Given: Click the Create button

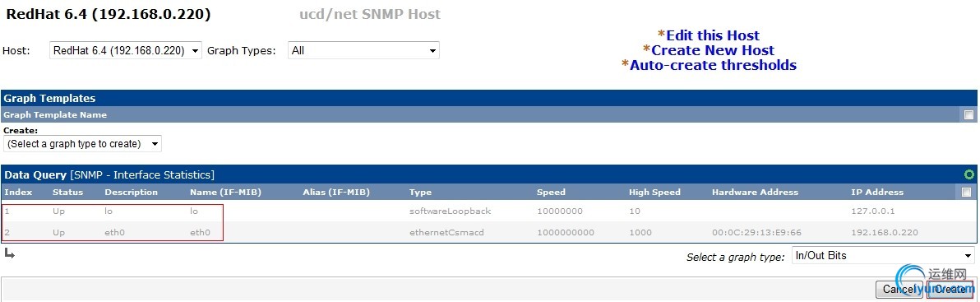Looking at the screenshot, I should point(950,290).
